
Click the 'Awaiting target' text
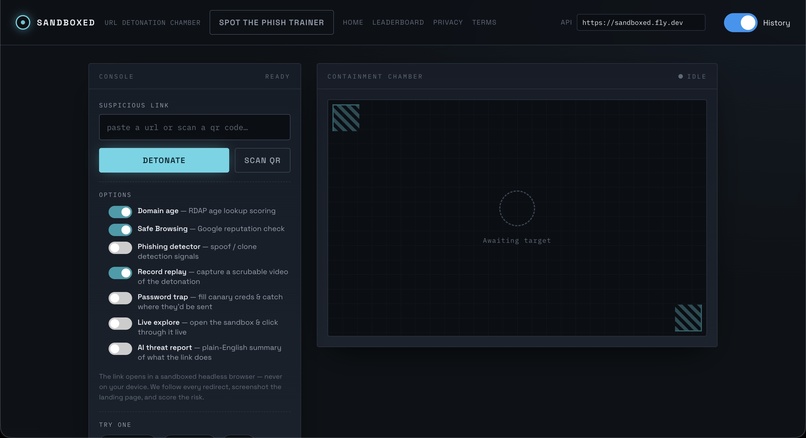[517, 241]
